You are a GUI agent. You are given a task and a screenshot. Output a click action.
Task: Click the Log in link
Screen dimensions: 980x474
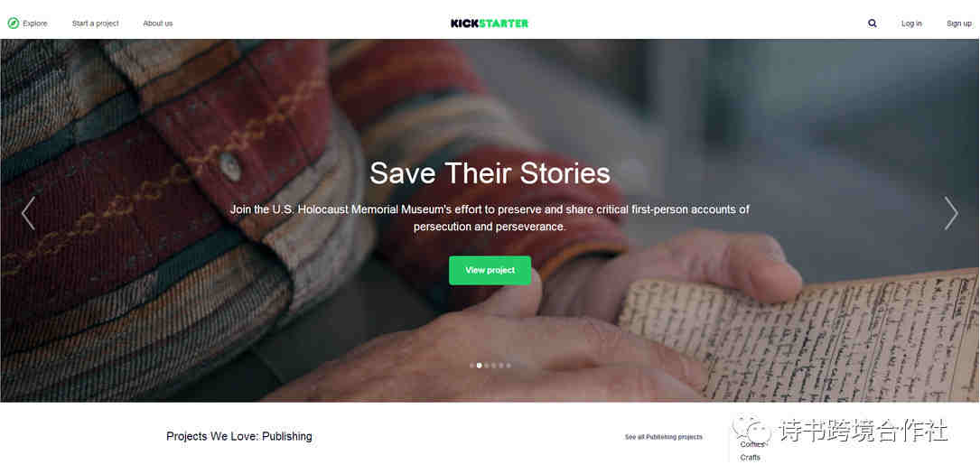911,23
